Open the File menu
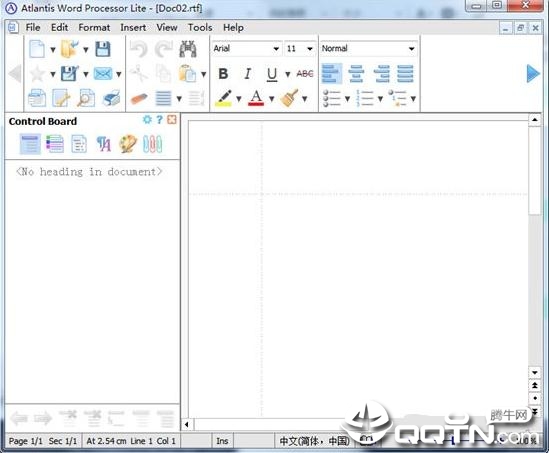 point(33,27)
